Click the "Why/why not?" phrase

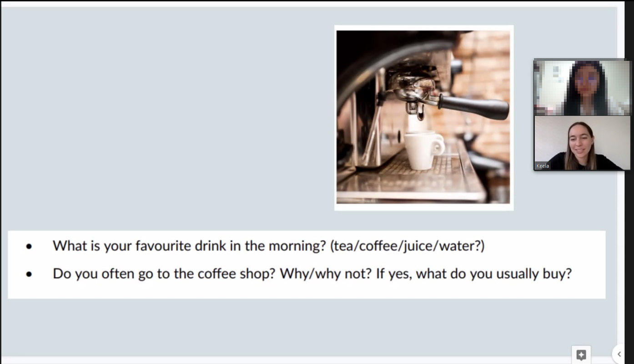(x=325, y=274)
